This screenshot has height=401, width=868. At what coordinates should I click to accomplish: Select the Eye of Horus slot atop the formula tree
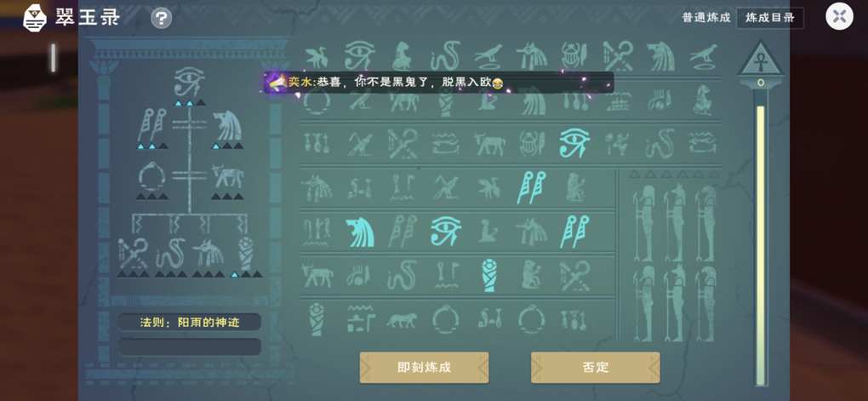click(x=189, y=82)
